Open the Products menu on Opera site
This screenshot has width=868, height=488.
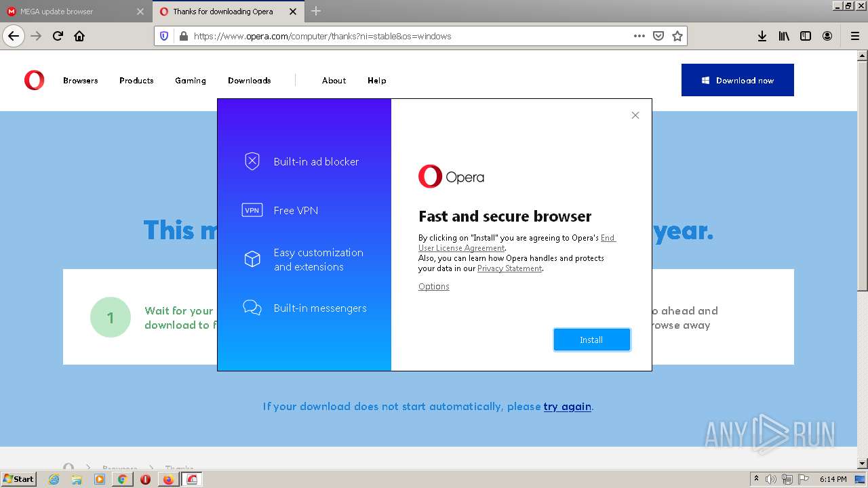(136, 80)
